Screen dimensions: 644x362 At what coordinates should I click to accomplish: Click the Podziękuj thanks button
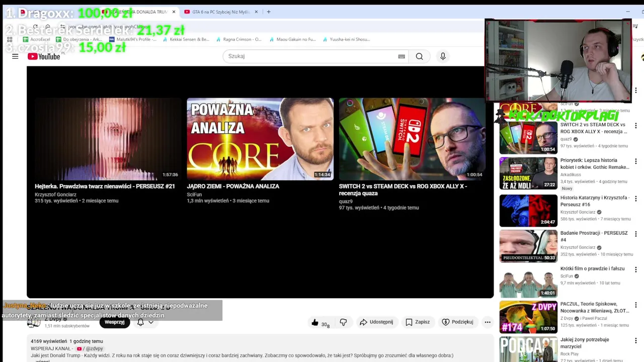(x=457, y=322)
